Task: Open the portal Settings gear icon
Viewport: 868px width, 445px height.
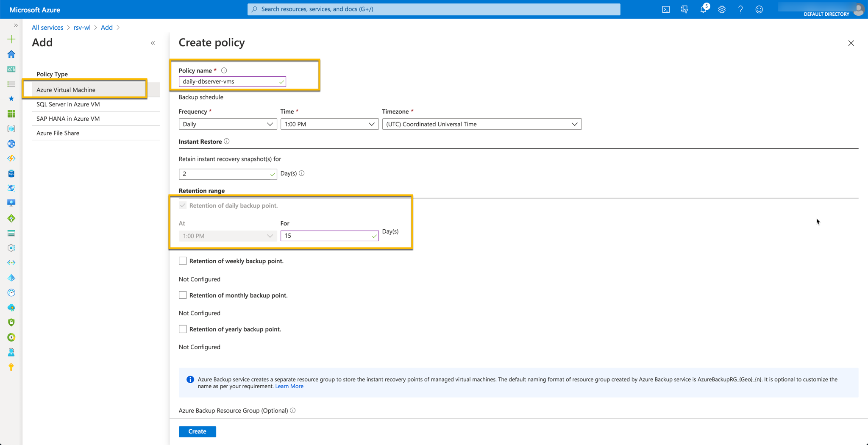Action: (x=722, y=9)
